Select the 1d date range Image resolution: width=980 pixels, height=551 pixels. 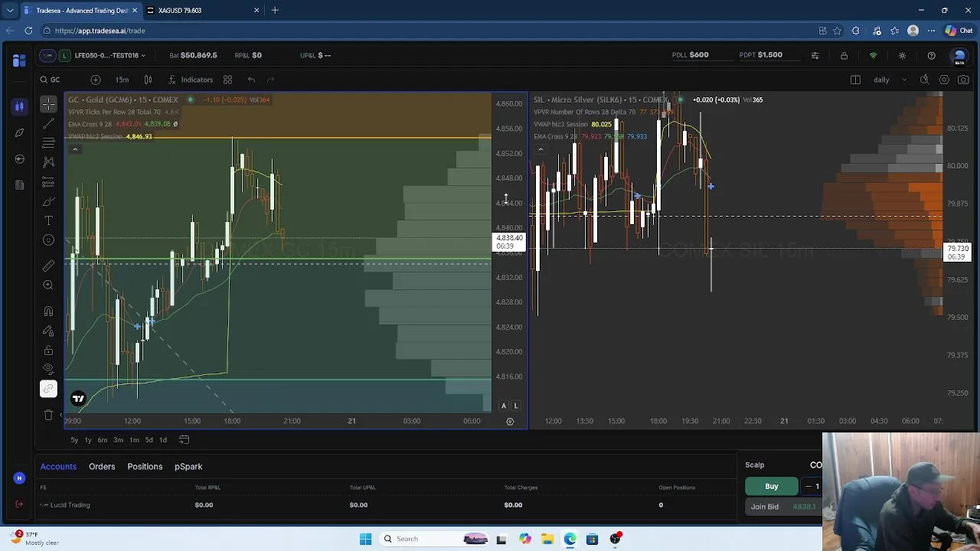point(163,440)
